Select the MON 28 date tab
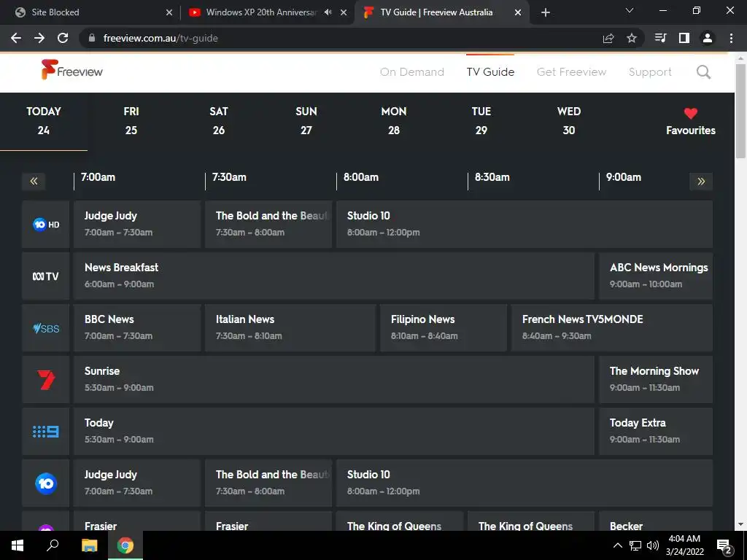 (393, 120)
